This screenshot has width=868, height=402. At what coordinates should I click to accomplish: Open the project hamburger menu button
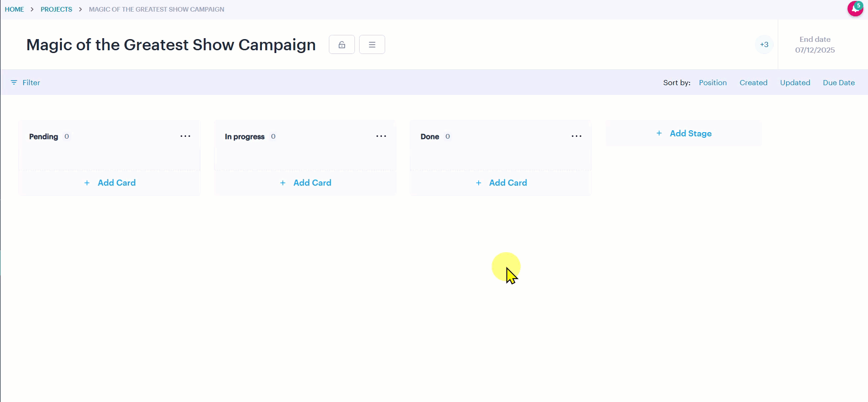pyautogui.click(x=372, y=45)
